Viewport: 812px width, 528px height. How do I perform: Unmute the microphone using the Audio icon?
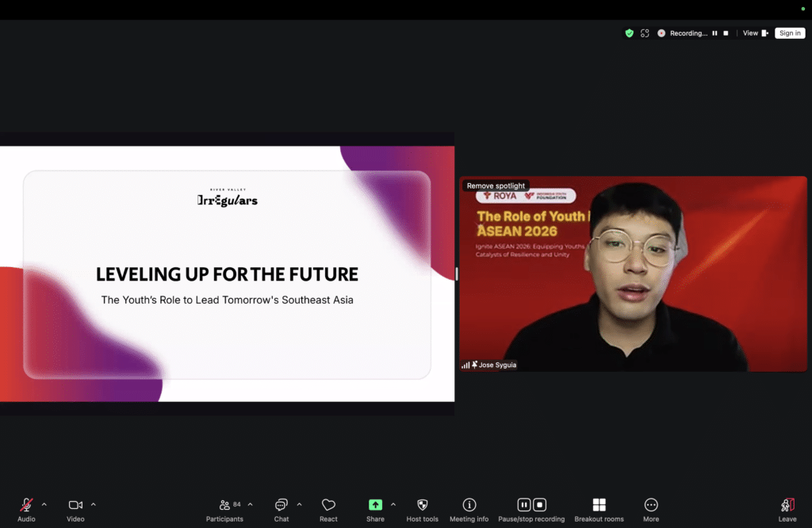[26, 505]
